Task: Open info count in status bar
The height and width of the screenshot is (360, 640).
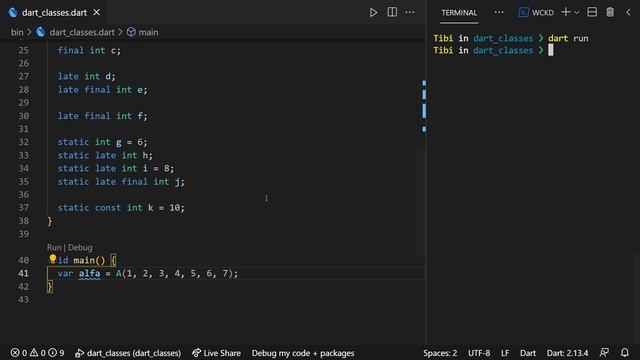Action: 56,353
